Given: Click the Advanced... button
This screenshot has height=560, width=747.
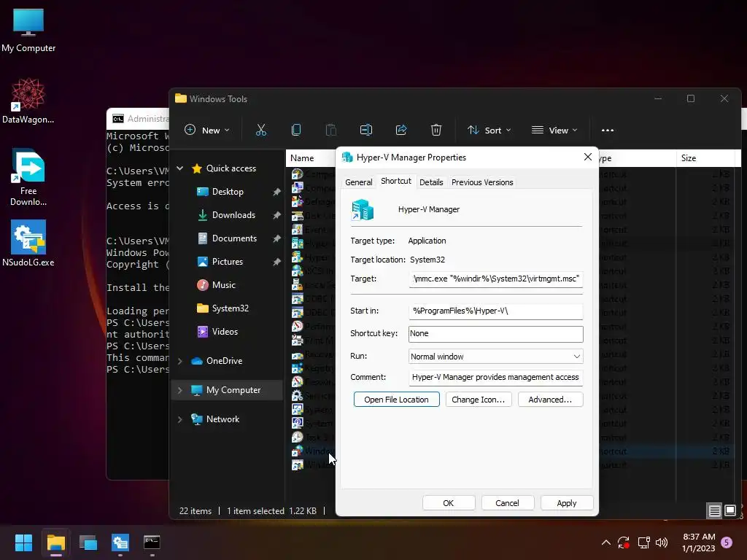Looking at the screenshot, I should pos(550,400).
